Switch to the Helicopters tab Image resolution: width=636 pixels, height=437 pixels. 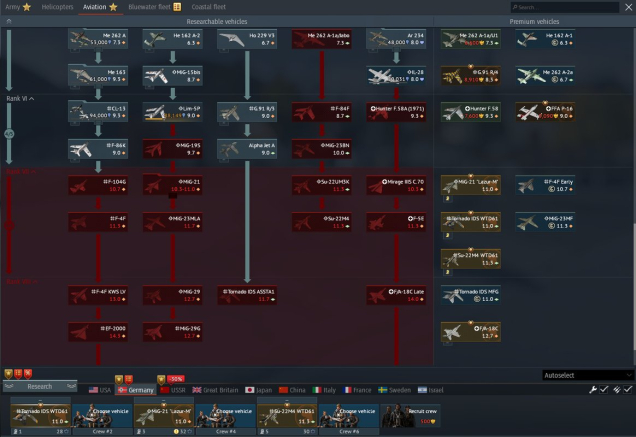coord(57,7)
